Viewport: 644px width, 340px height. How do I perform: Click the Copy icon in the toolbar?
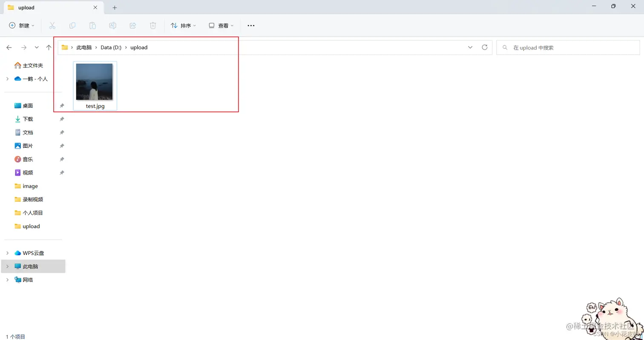pos(72,26)
